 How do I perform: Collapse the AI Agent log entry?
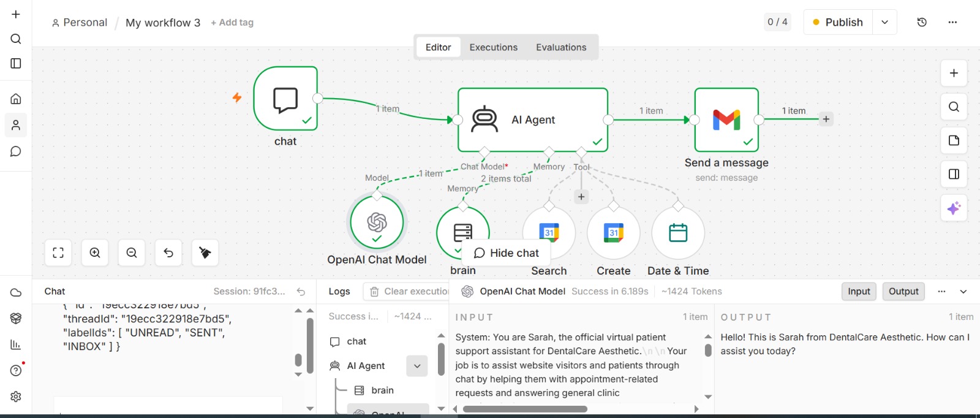(417, 366)
